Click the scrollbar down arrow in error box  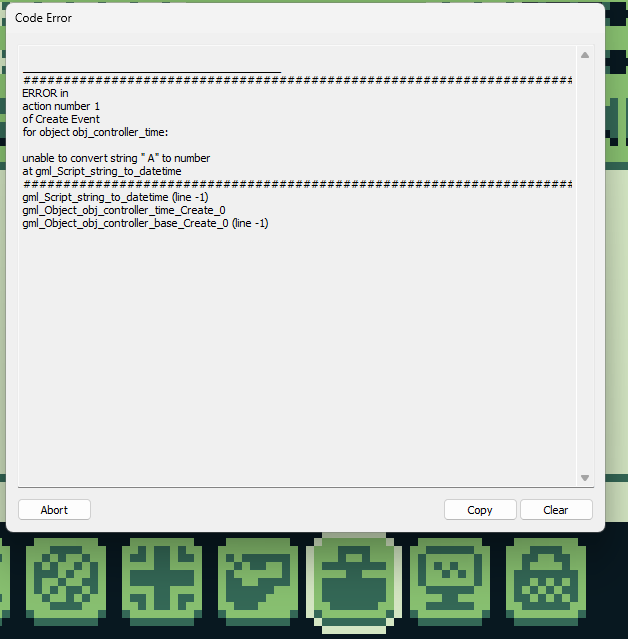point(585,478)
